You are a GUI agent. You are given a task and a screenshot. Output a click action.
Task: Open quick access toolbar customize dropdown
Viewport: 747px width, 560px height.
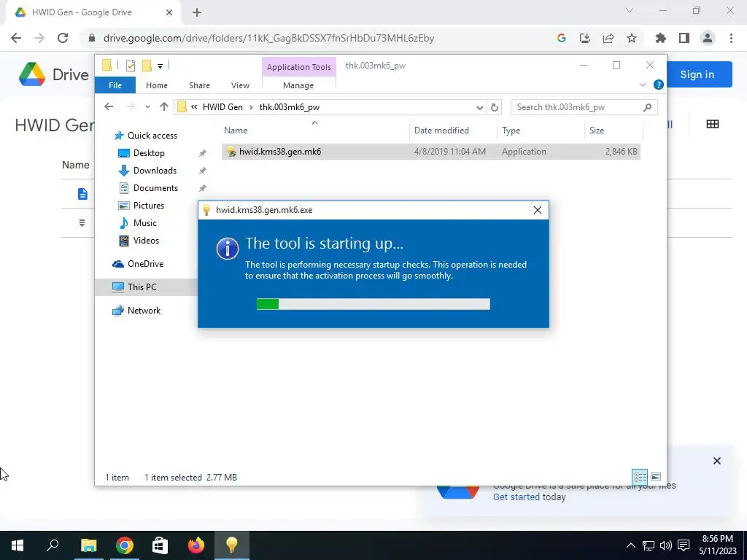click(x=160, y=66)
